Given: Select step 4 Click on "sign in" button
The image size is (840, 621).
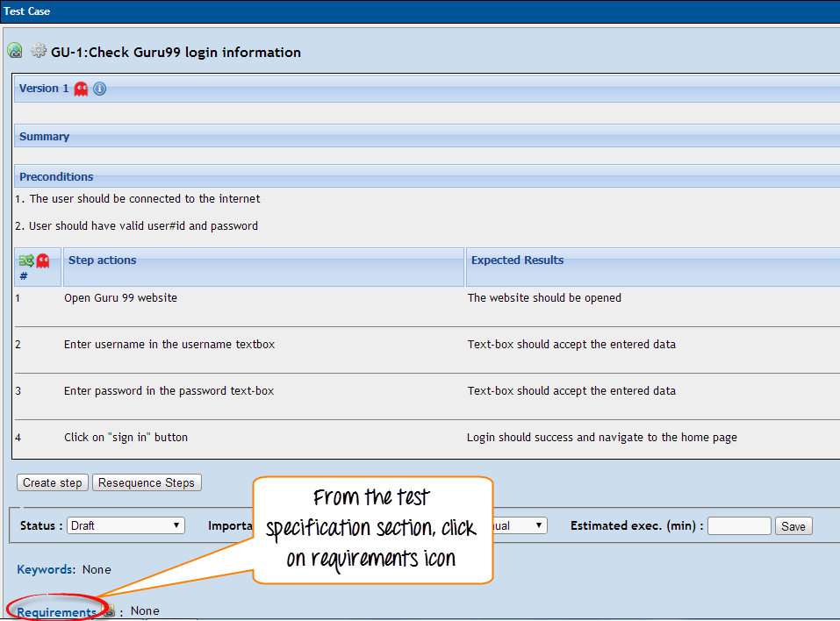Looking at the screenshot, I should [x=126, y=438].
